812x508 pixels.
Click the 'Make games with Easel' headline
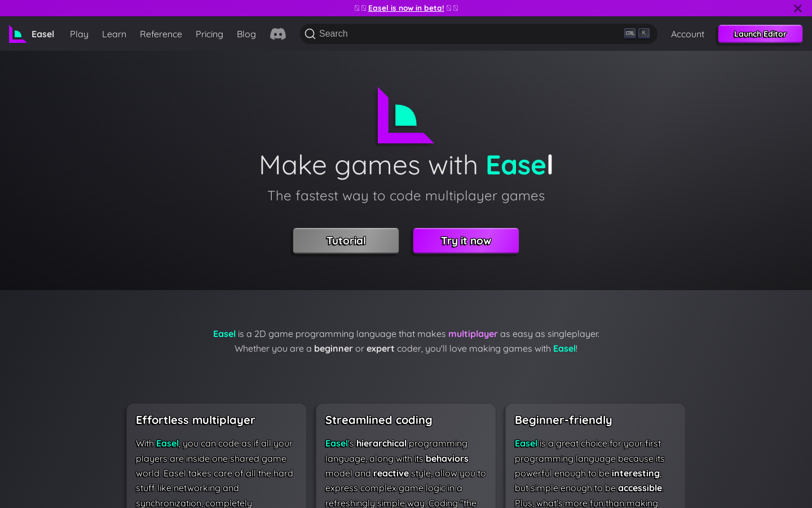[406, 165]
